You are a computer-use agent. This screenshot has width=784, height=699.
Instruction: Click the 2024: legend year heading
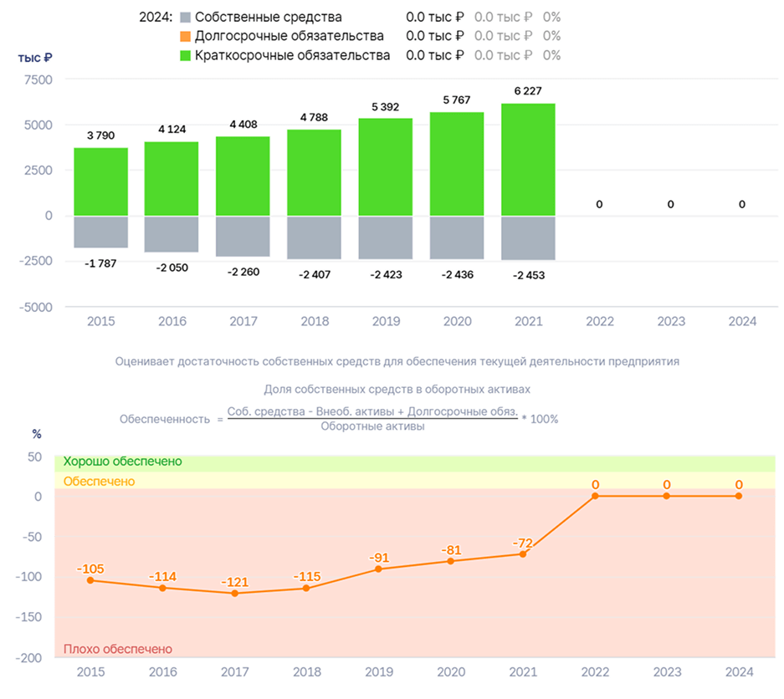(156, 17)
